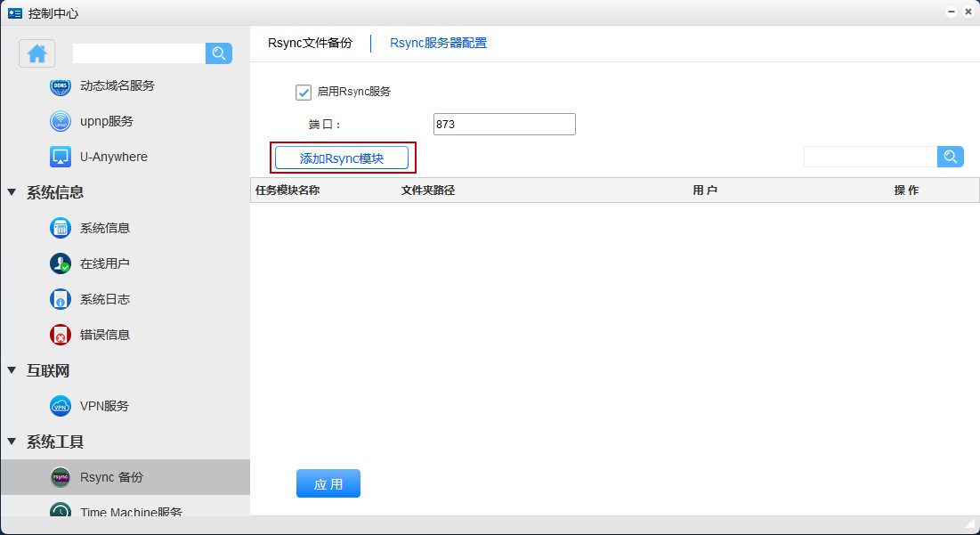
Task: Open the 错误信息 icon
Action: pos(61,335)
